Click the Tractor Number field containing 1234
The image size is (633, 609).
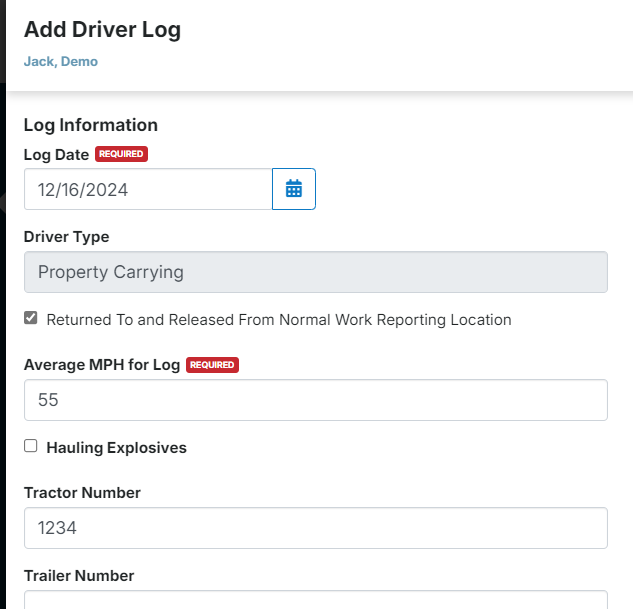pyautogui.click(x=316, y=528)
